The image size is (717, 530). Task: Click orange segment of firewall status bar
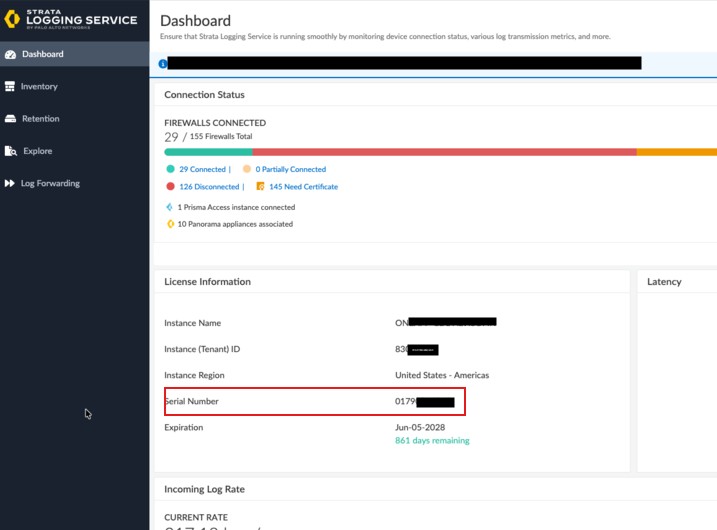(677, 152)
